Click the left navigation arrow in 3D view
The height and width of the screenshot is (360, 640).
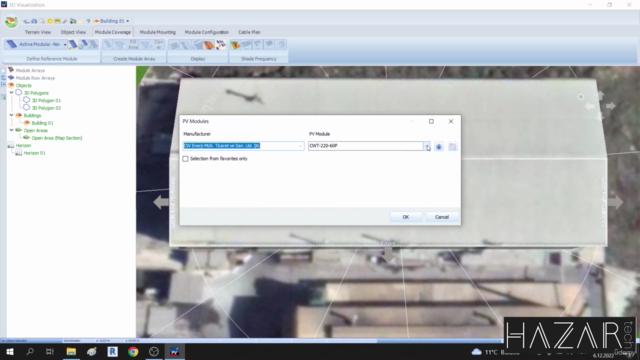tap(161, 202)
